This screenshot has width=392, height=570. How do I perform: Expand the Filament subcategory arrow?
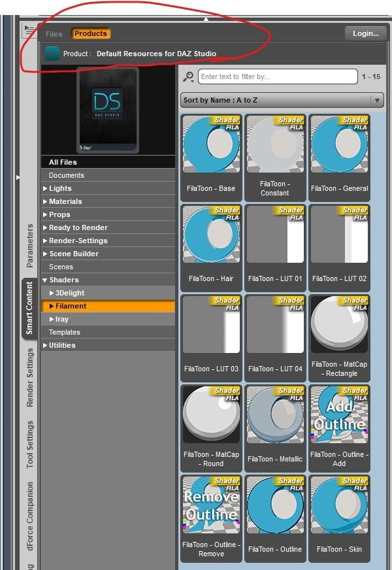(52, 306)
